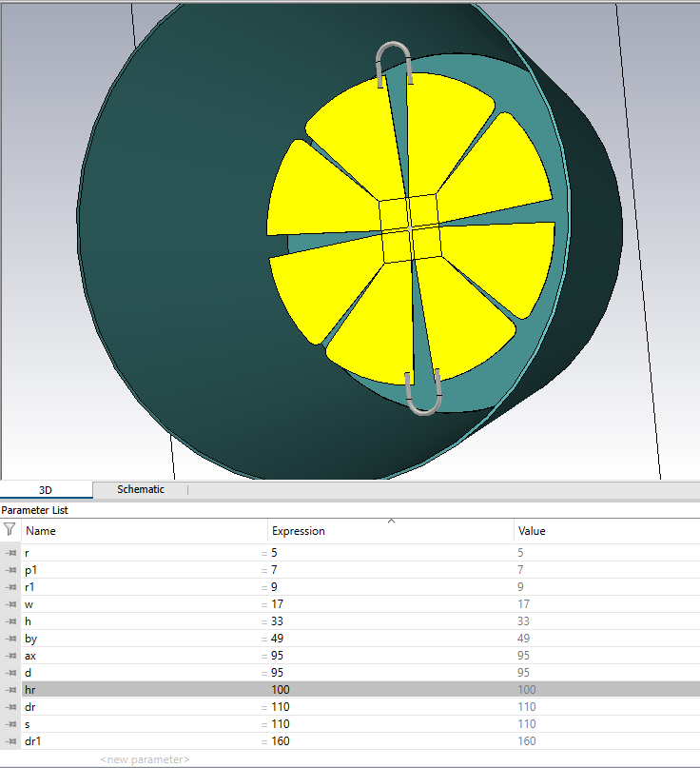Image resolution: width=700 pixels, height=768 pixels.
Task: Select parameter name ax
Action: coord(30,656)
